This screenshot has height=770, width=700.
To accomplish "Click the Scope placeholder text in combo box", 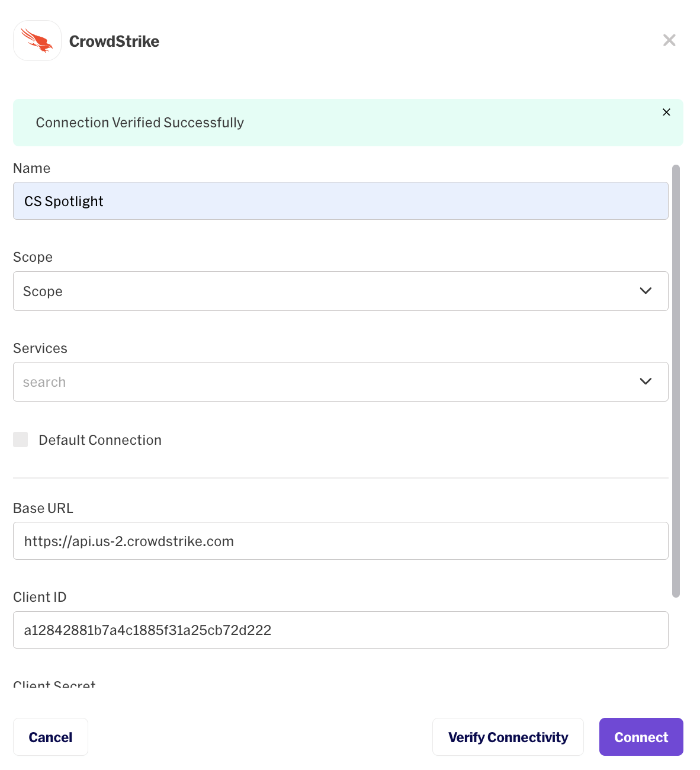I will coord(43,291).
